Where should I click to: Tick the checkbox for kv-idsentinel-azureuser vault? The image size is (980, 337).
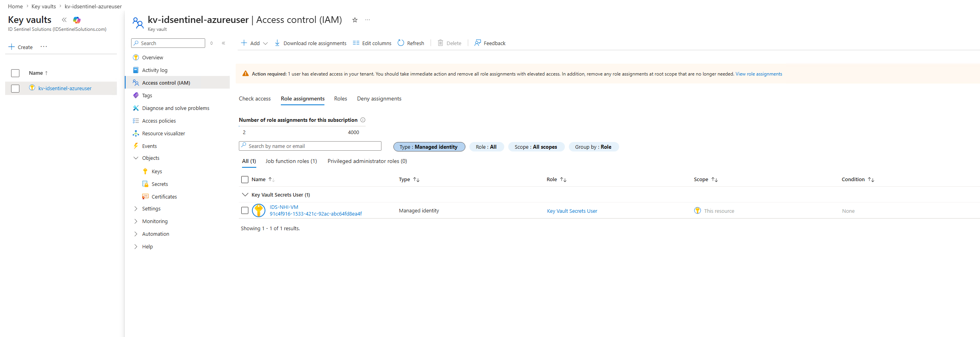pyautogui.click(x=15, y=88)
